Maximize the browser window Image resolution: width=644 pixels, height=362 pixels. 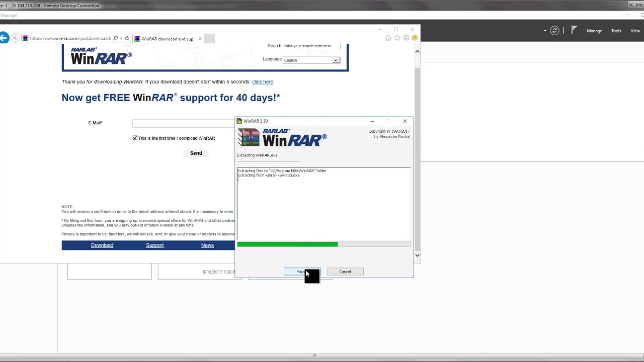coord(395,30)
